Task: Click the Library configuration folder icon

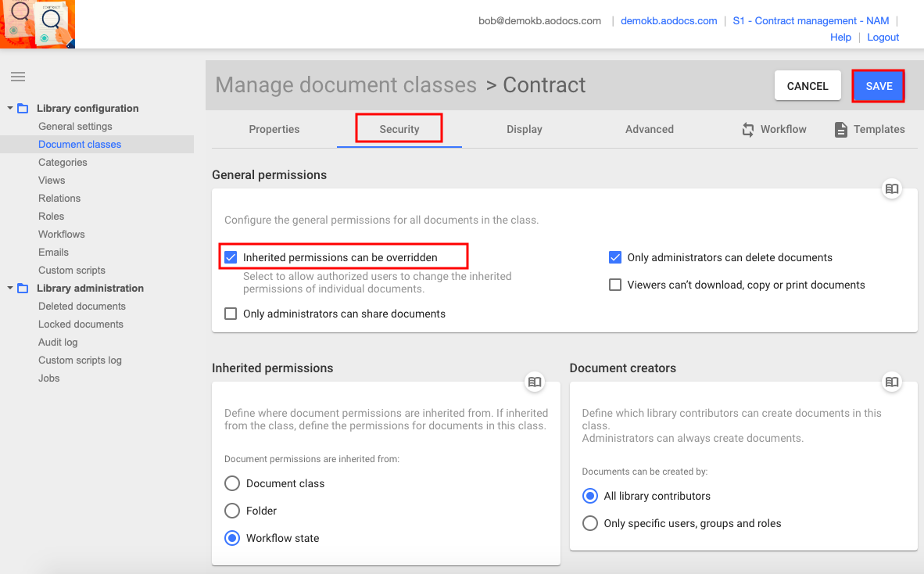Action: [x=23, y=109]
